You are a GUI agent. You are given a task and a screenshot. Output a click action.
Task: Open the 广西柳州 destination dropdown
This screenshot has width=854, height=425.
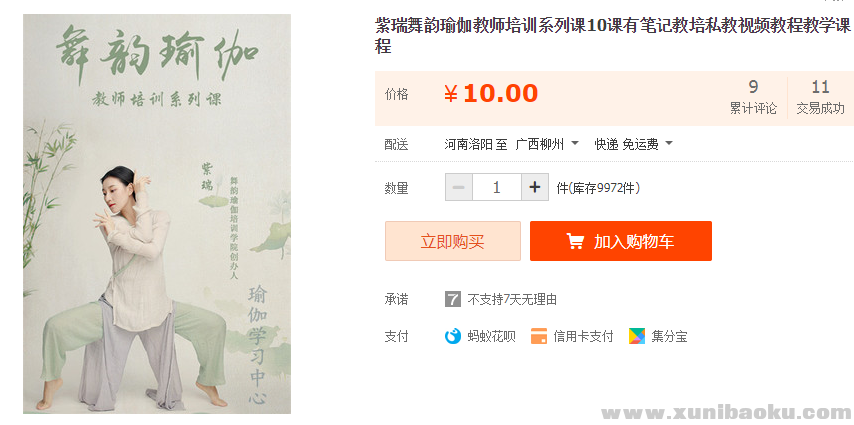pyautogui.click(x=546, y=144)
